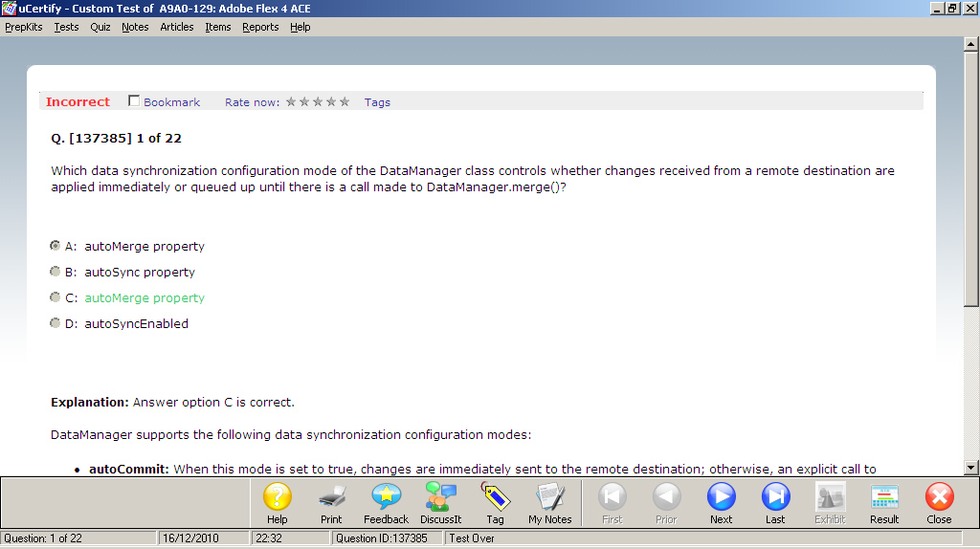
Task: Click the Rate now label
Action: click(x=253, y=102)
